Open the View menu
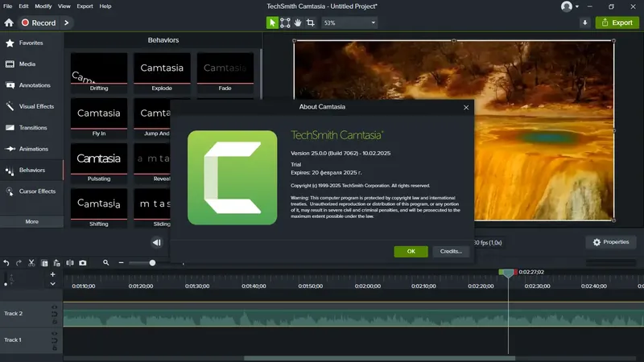This screenshot has width=644, height=362. coord(64,6)
